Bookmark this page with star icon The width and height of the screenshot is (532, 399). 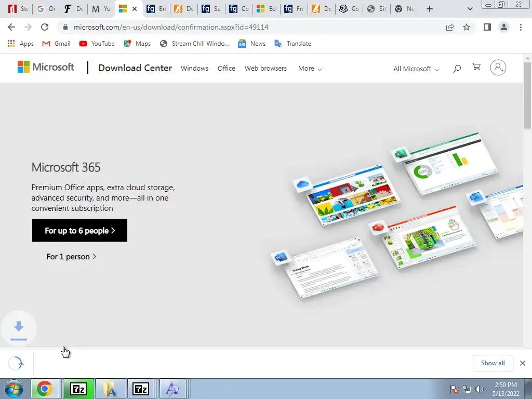467,27
